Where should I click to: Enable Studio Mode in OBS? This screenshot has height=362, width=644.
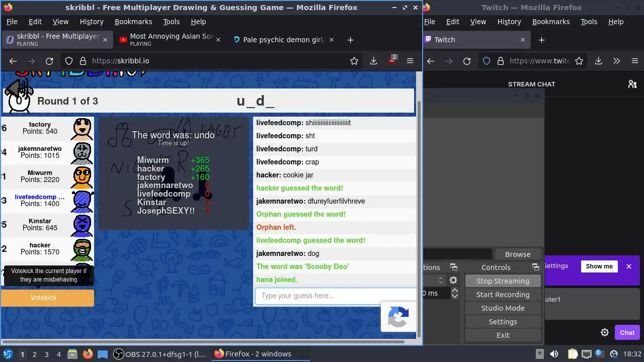click(x=503, y=308)
